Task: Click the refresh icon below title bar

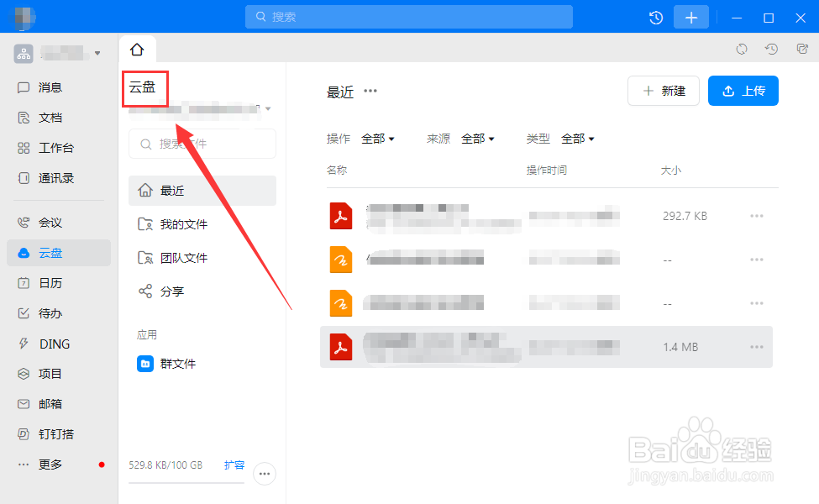Action: [x=742, y=49]
